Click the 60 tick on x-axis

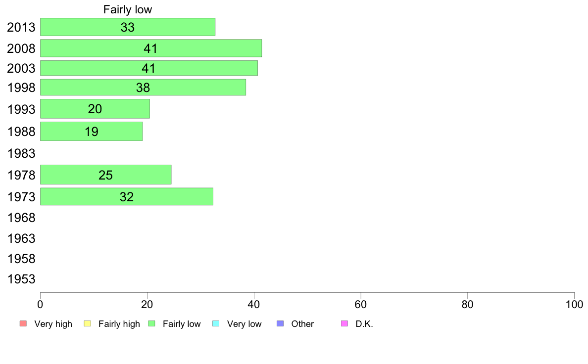point(360,304)
